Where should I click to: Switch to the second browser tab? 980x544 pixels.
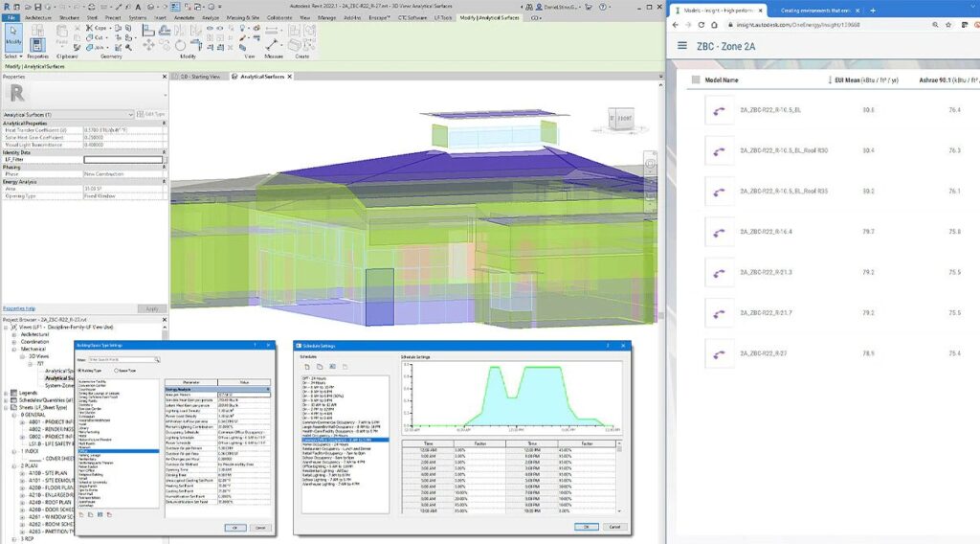(814, 11)
